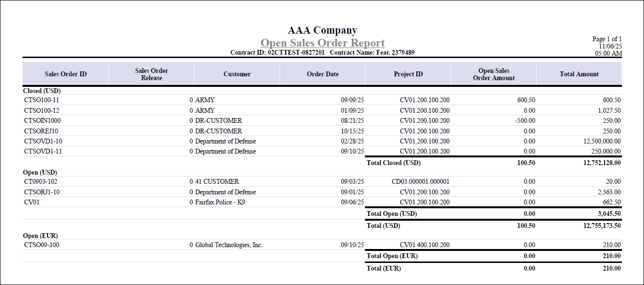Click the Page 1 of 1 indicator
Screen dimensions: 644x285
pos(607,39)
